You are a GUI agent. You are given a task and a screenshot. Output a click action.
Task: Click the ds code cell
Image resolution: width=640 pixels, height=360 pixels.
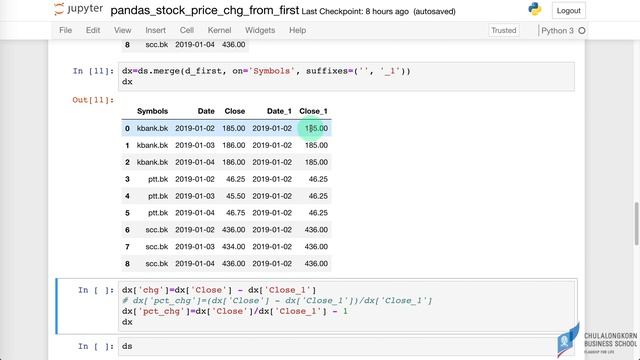click(x=346, y=347)
